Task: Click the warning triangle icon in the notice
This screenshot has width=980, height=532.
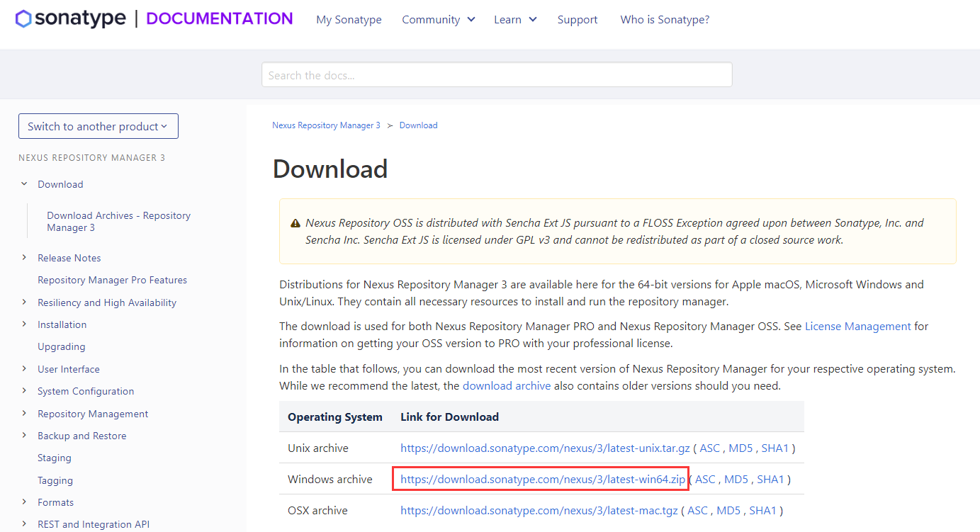Action: click(x=295, y=223)
